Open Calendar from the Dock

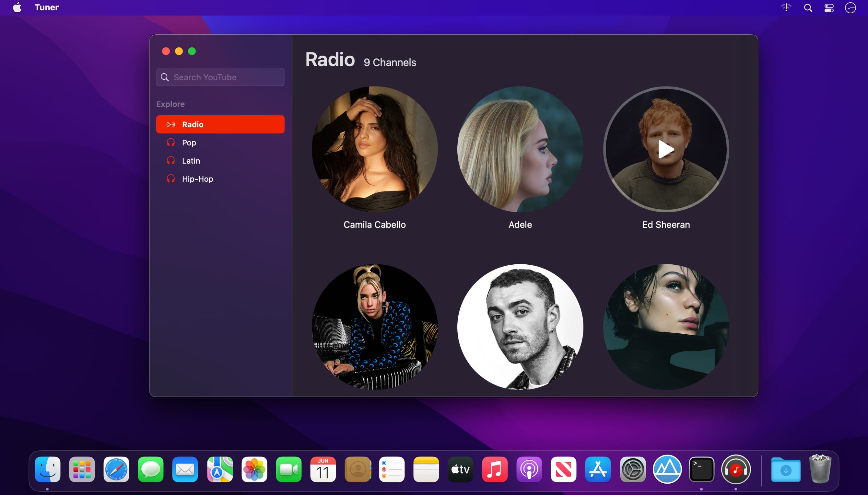click(x=323, y=469)
